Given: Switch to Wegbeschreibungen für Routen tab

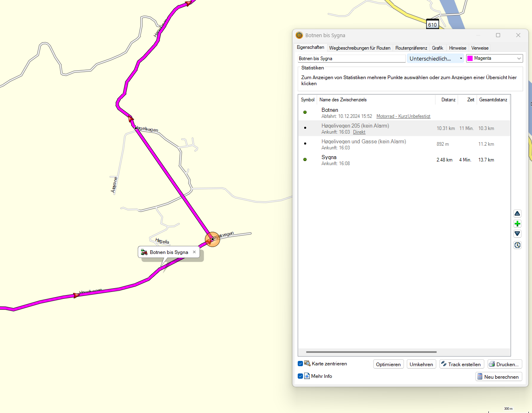Looking at the screenshot, I should (360, 48).
